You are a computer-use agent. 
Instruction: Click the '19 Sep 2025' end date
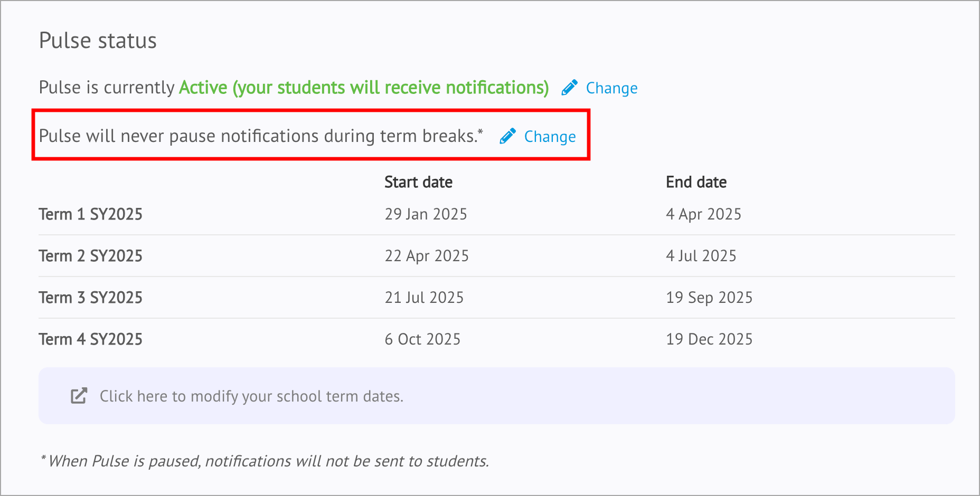click(709, 298)
